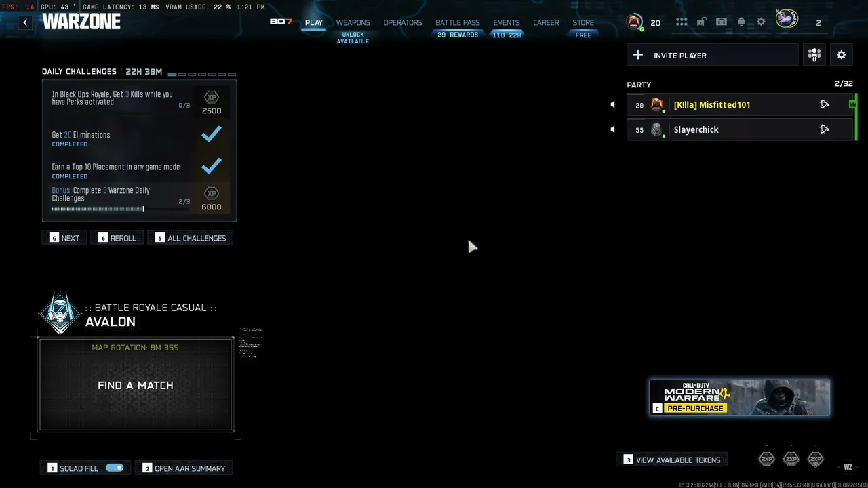Click the 29 Rewards label under Battle Pass
Viewport: 868px width, 488px height.
pyautogui.click(x=458, y=35)
